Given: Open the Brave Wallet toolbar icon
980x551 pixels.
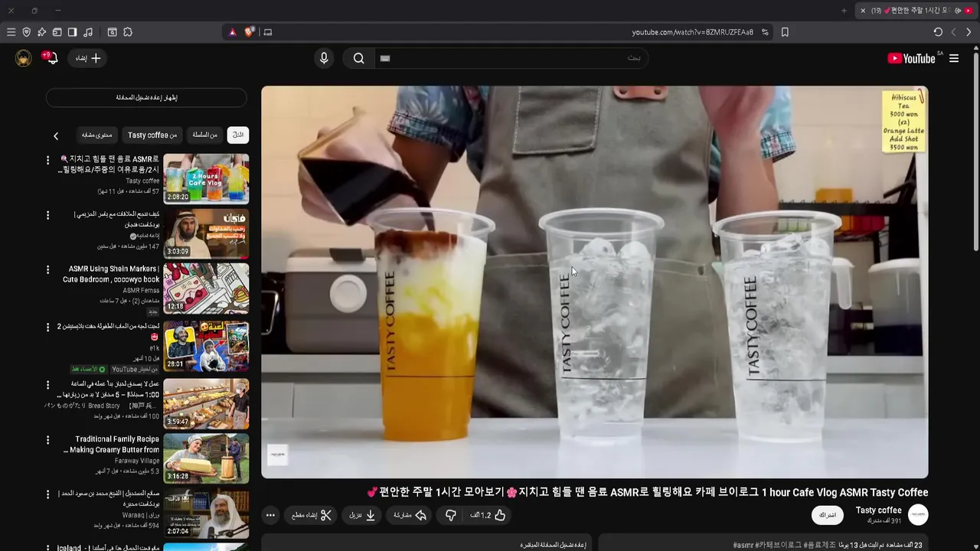Looking at the screenshot, I should point(57,32).
